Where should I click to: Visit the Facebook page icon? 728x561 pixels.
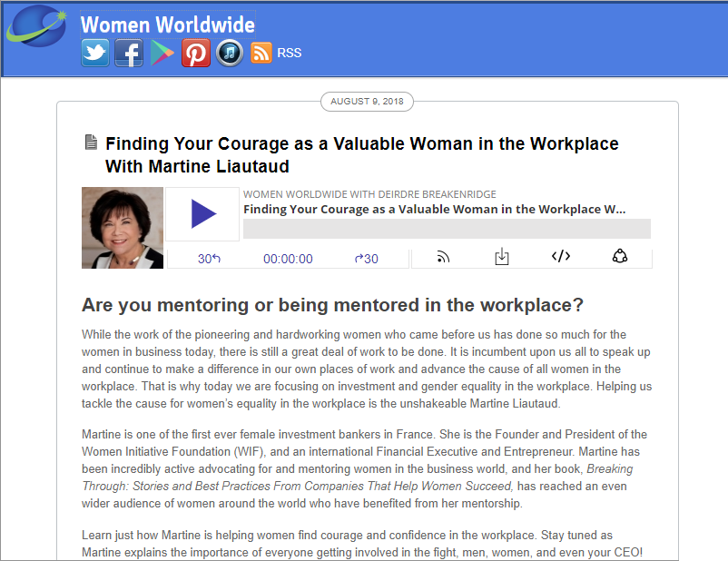pos(129,53)
